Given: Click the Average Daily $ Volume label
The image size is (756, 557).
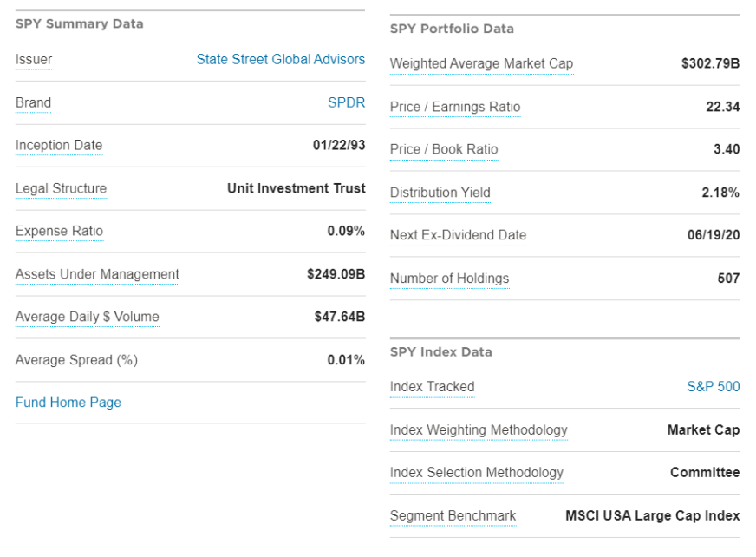Looking at the screenshot, I should [x=87, y=317].
